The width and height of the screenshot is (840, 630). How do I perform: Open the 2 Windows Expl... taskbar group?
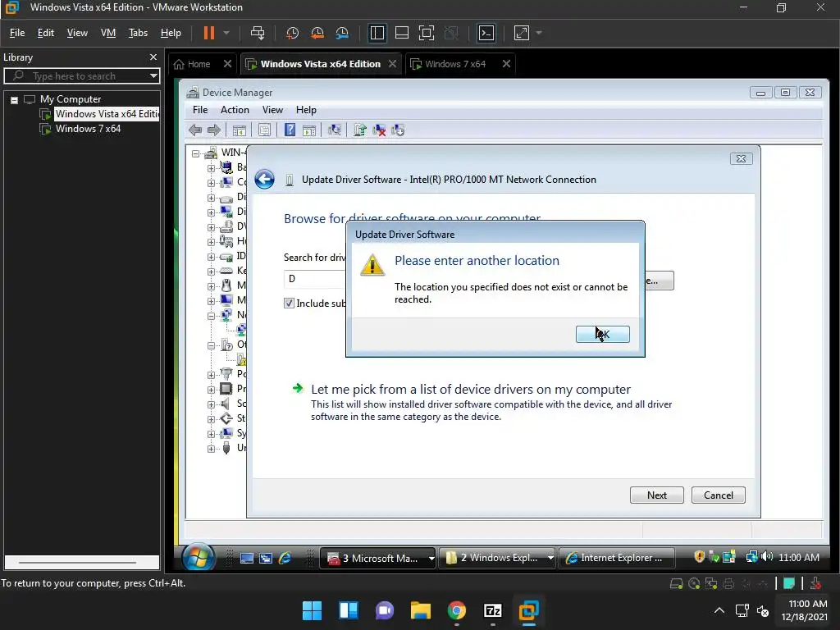click(x=497, y=558)
